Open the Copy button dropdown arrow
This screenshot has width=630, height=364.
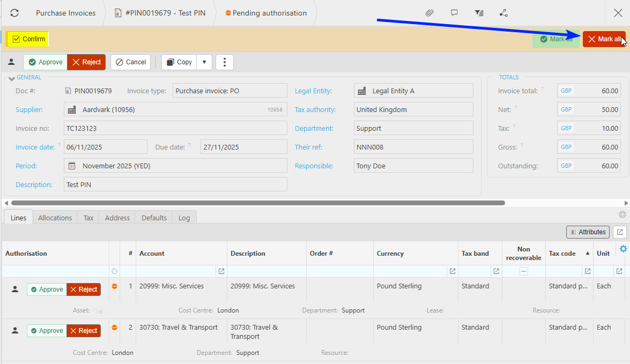coord(204,62)
